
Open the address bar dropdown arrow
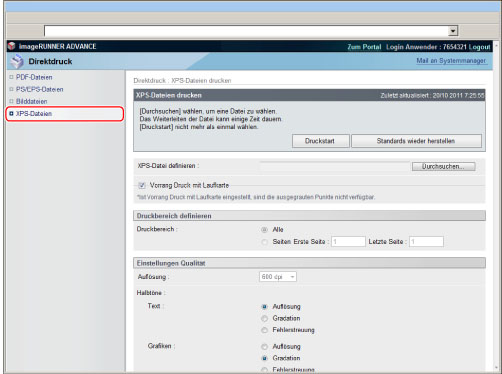point(453,31)
